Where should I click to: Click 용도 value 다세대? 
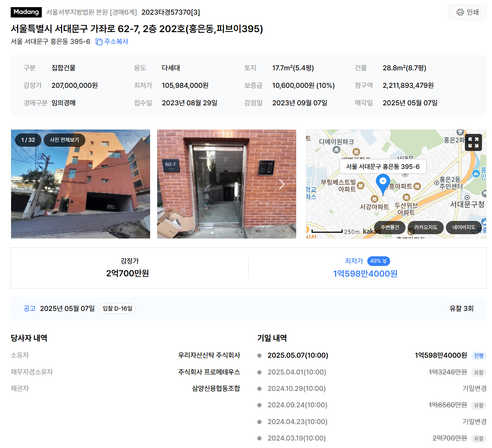pos(171,68)
